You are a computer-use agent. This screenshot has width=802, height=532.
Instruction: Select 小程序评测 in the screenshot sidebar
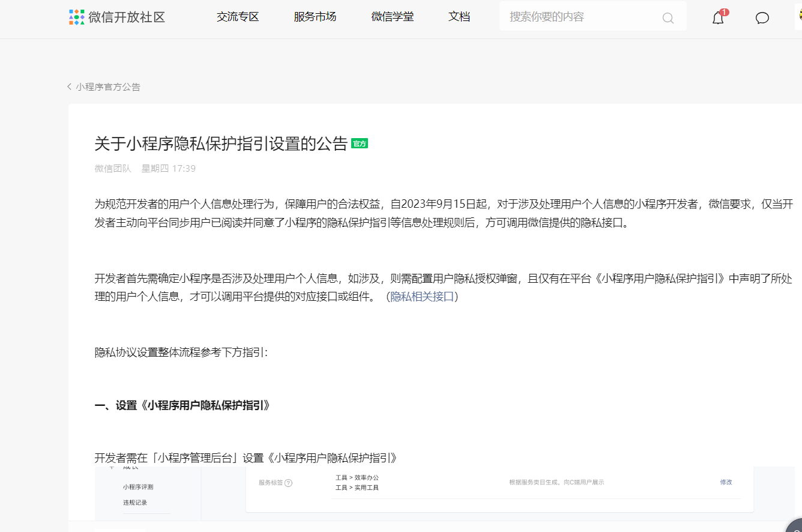pyautogui.click(x=138, y=487)
